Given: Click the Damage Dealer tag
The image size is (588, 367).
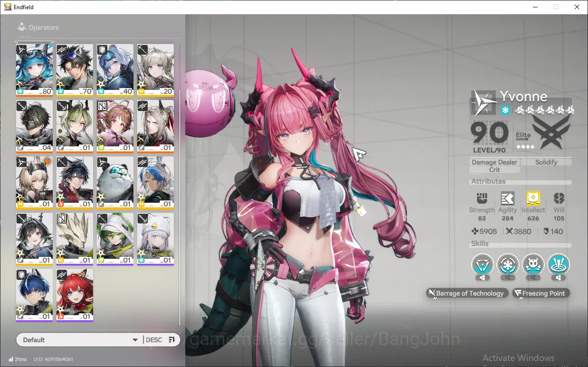Looking at the screenshot, I should (x=494, y=162).
